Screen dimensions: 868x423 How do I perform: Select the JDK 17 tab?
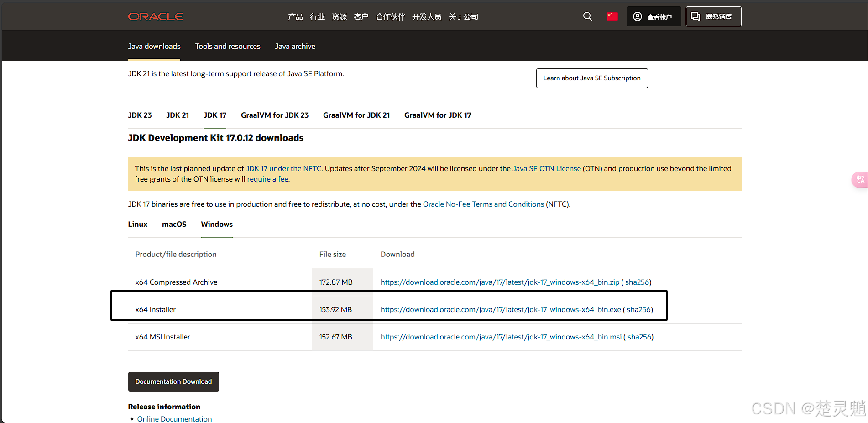pos(215,115)
